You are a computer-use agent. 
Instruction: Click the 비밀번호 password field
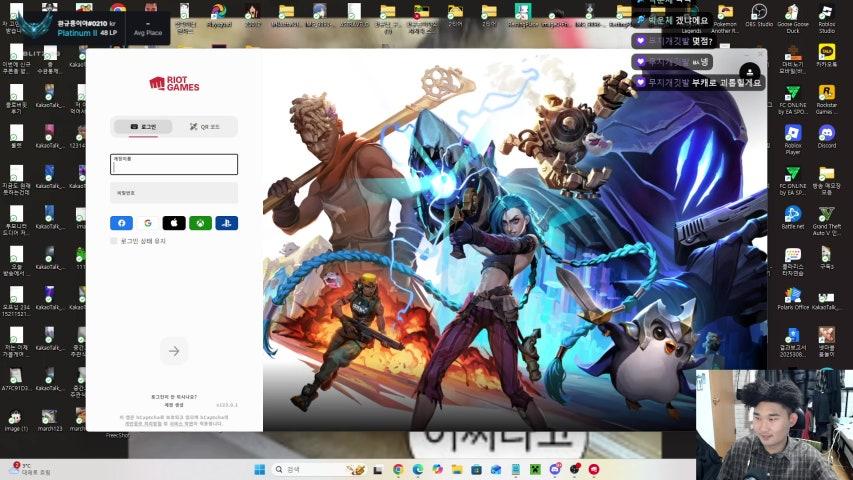click(174, 193)
